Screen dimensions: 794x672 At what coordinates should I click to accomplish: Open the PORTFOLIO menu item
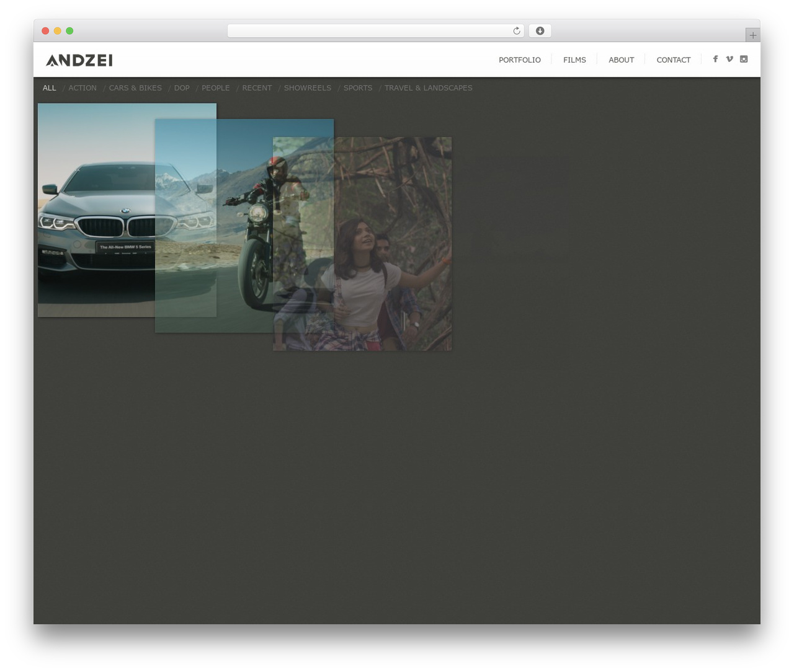pyautogui.click(x=520, y=60)
